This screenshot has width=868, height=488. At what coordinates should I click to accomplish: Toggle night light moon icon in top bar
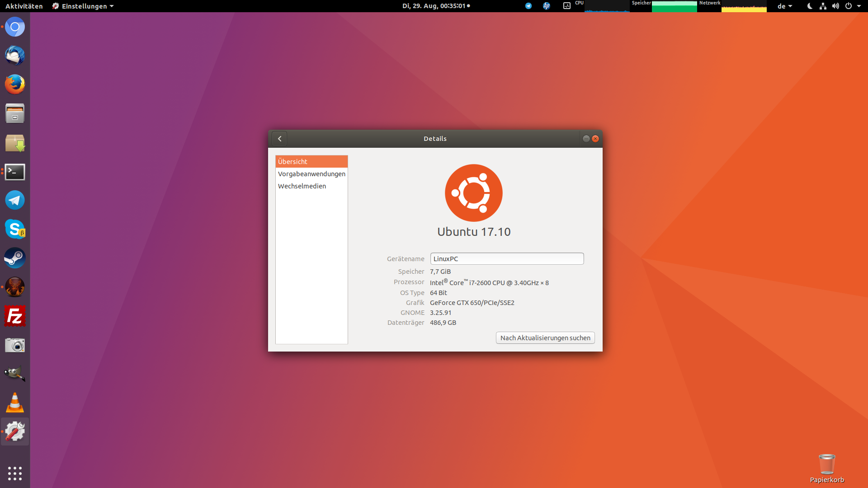point(810,6)
